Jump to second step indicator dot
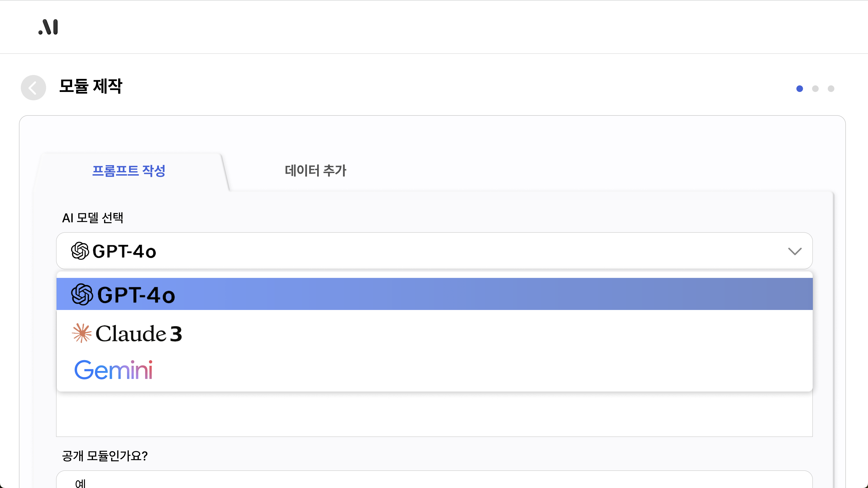The width and height of the screenshot is (868, 488). pos(815,89)
